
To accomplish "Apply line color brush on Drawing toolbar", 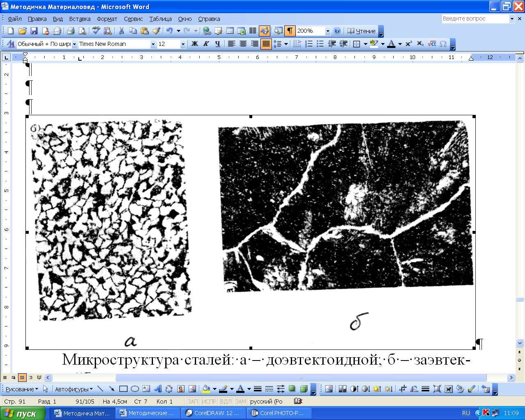I will [x=223, y=389].
